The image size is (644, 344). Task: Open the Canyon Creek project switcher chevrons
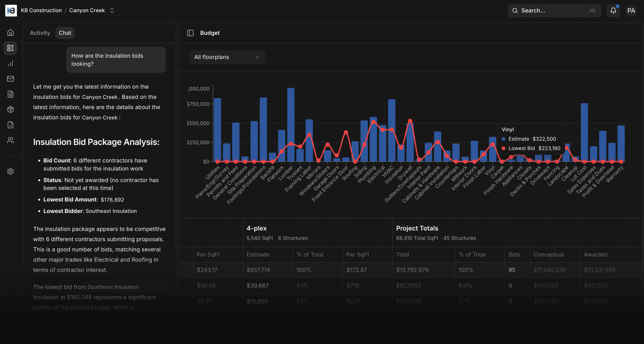coord(112,11)
